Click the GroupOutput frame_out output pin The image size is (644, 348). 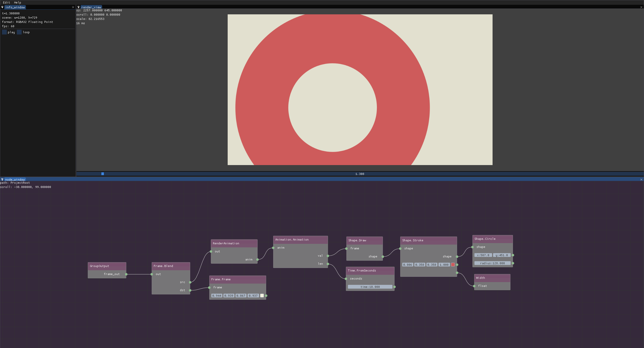click(126, 274)
